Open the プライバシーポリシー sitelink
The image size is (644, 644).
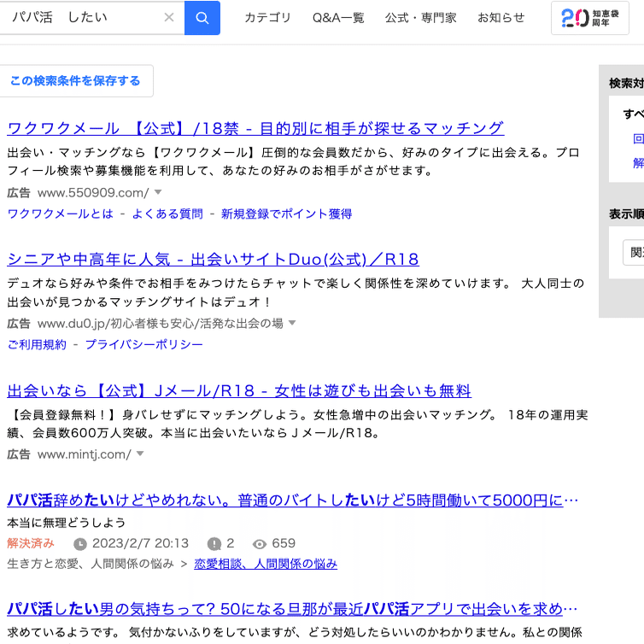pos(143,344)
